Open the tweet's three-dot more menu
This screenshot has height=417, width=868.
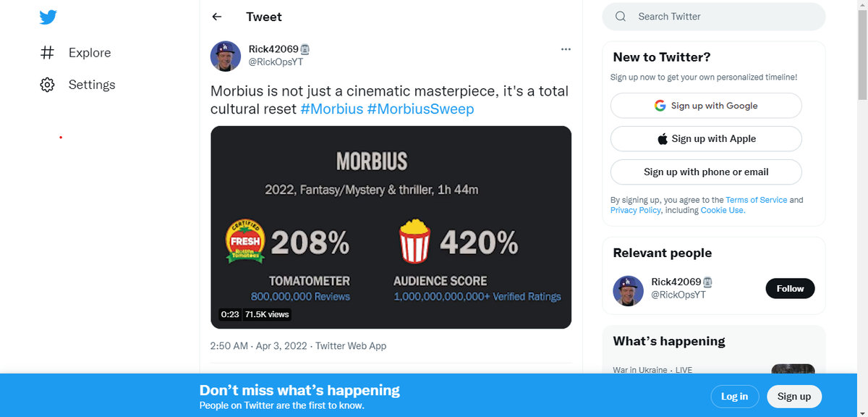point(566,49)
